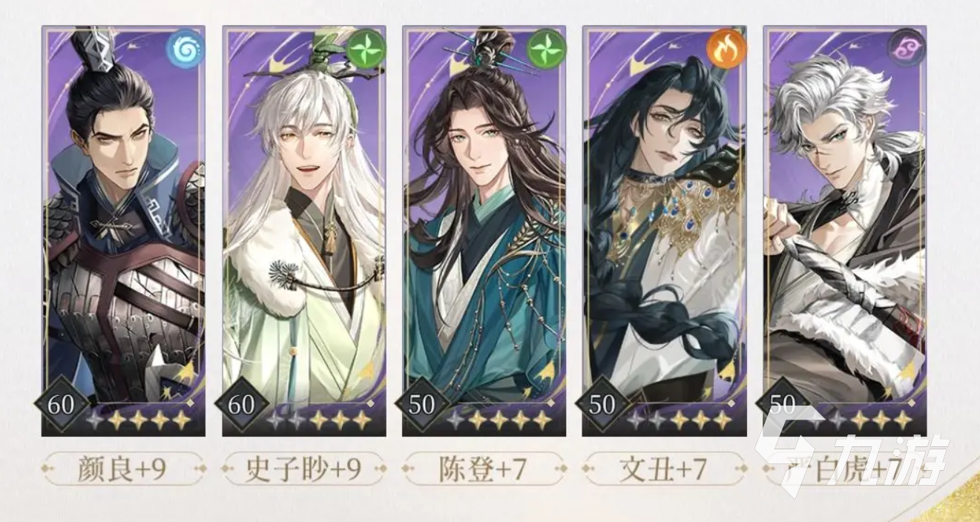Click the orange fire element icon on 文丑's card

click(x=726, y=50)
